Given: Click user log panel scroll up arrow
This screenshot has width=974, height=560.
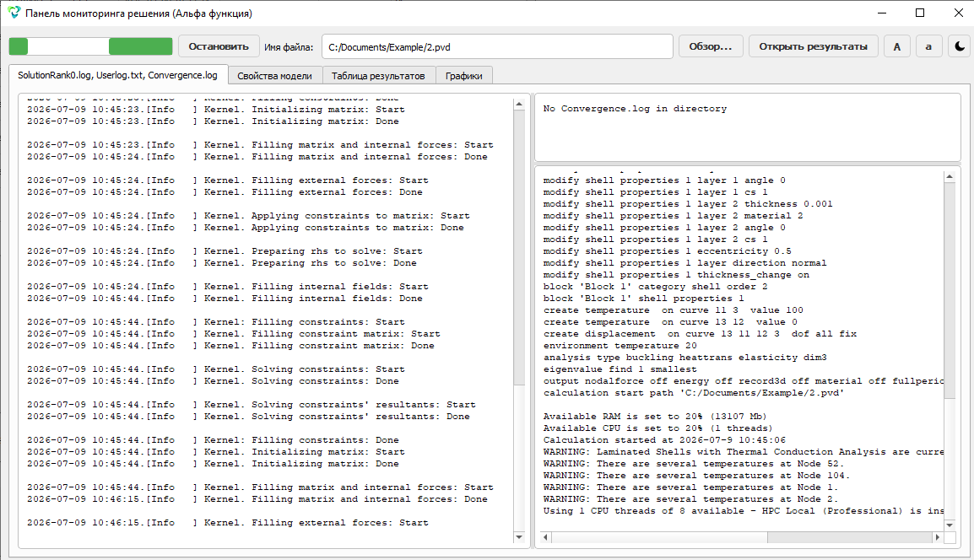Looking at the screenshot, I should pos(950,177).
